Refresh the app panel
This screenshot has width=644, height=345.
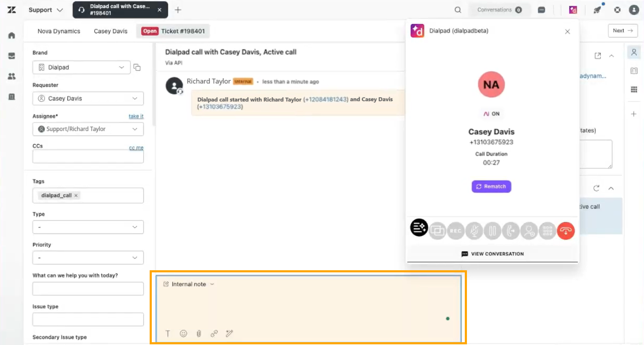click(x=596, y=188)
